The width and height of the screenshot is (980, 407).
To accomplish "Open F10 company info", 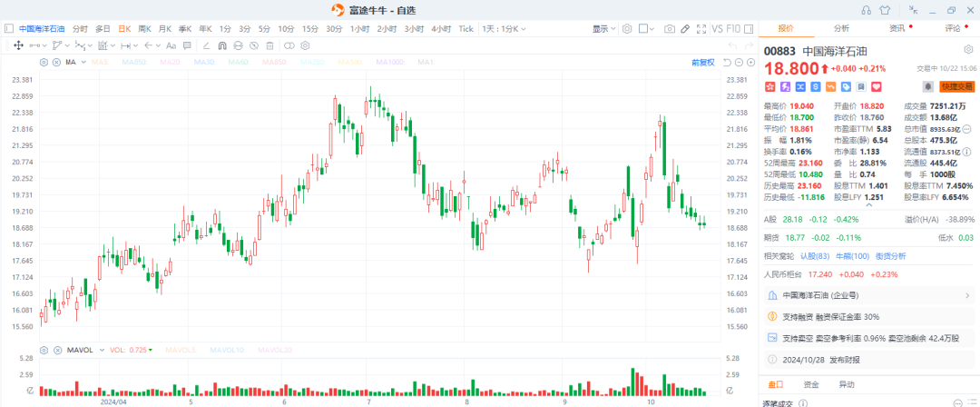I will click(x=733, y=29).
